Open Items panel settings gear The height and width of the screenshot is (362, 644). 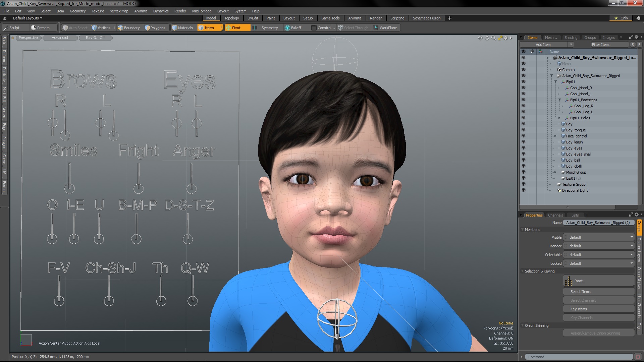(x=637, y=37)
